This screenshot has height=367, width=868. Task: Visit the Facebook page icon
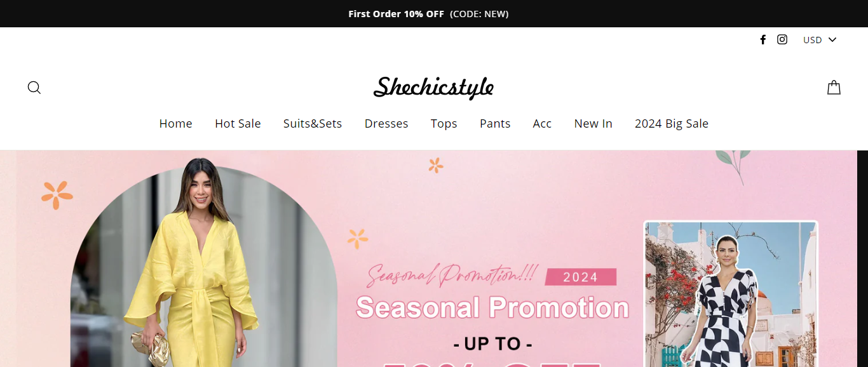[763, 39]
